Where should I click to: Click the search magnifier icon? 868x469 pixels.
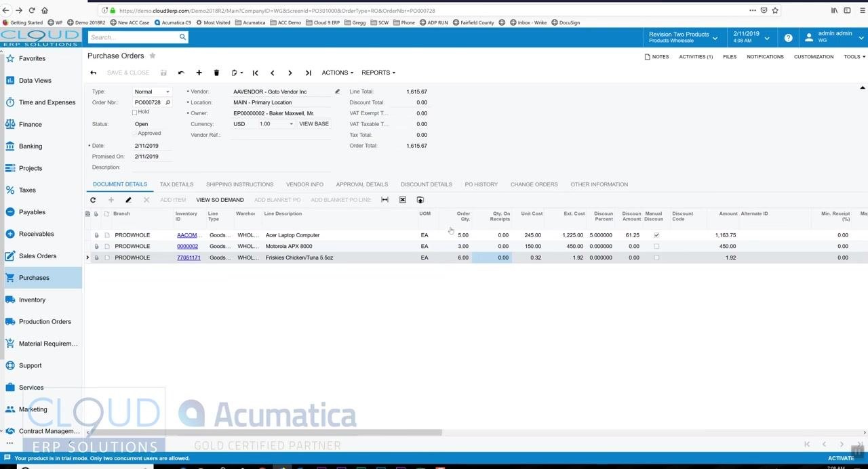click(x=182, y=37)
